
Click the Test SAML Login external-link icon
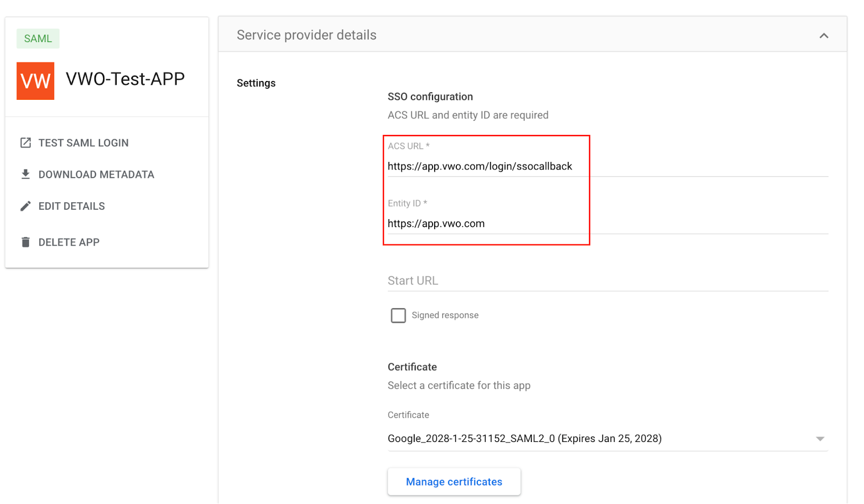[25, 142]
